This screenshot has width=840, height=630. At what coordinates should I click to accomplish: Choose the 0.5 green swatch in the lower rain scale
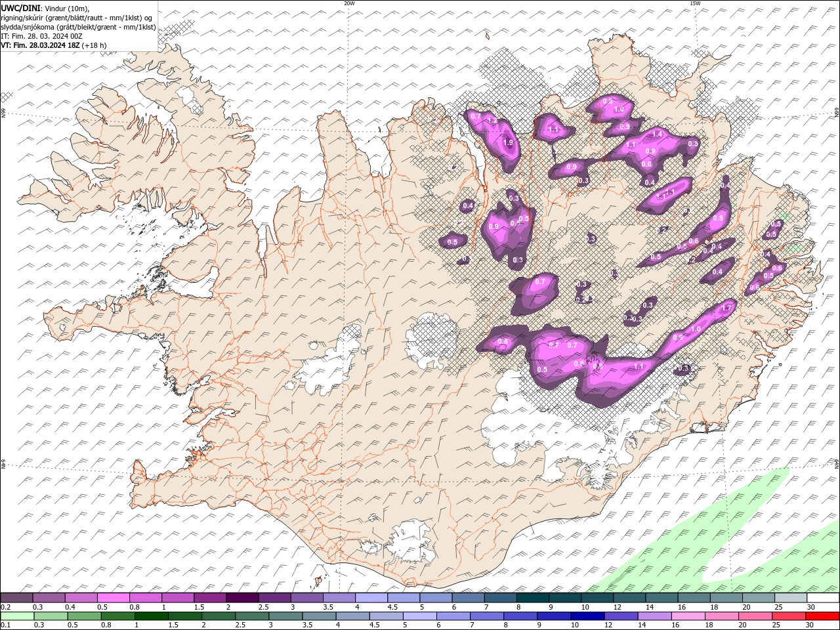(x=84, y=616)
